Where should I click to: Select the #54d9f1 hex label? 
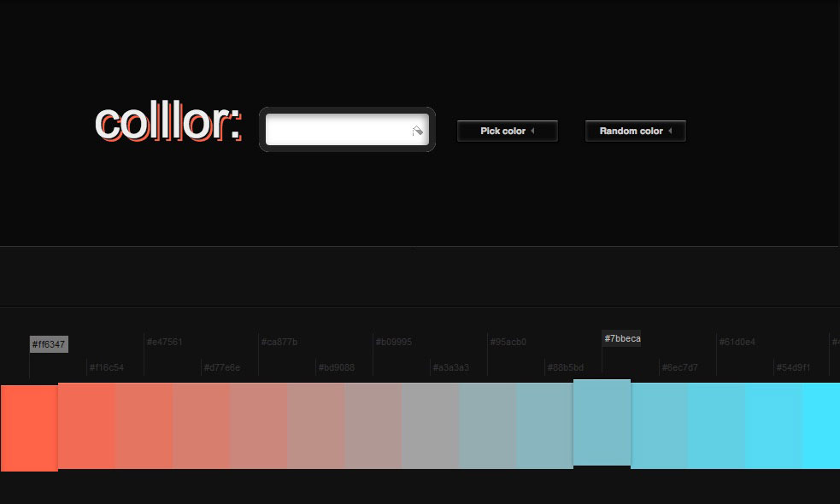click(794, 368)
